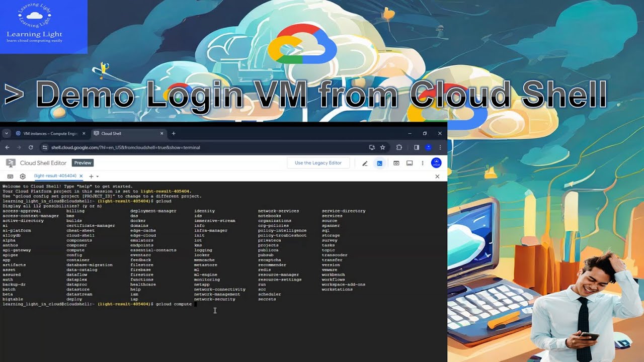Click 'network-services' in terminal output
Screen dimensions: 644x362
[278, 211]
